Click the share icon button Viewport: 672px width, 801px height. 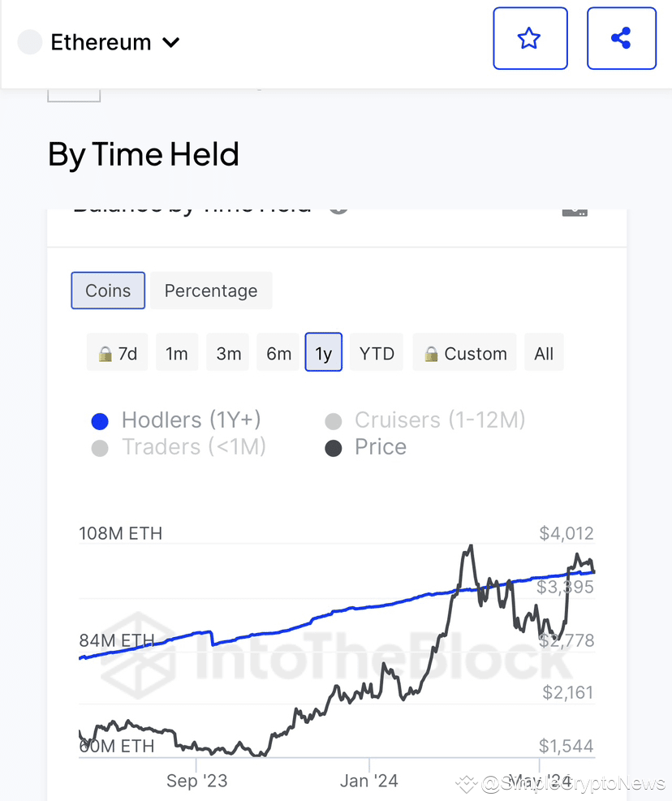point(621,38)
